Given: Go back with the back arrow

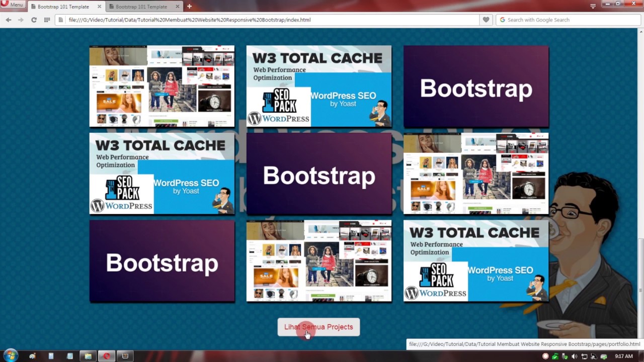Looking at the screenshot, I should [9, 20].
